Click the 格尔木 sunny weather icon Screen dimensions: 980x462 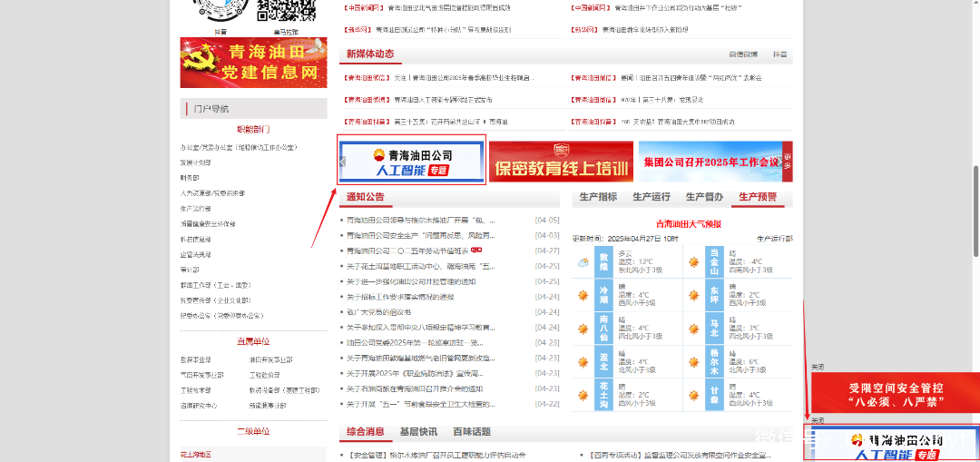(694, 362)
